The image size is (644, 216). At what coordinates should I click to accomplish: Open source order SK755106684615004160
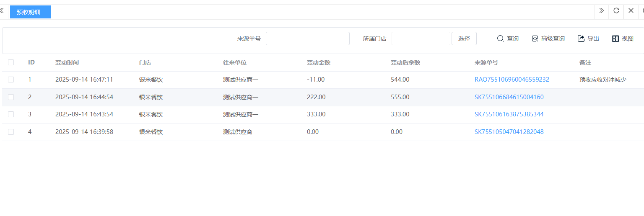(x=509, y=97)
